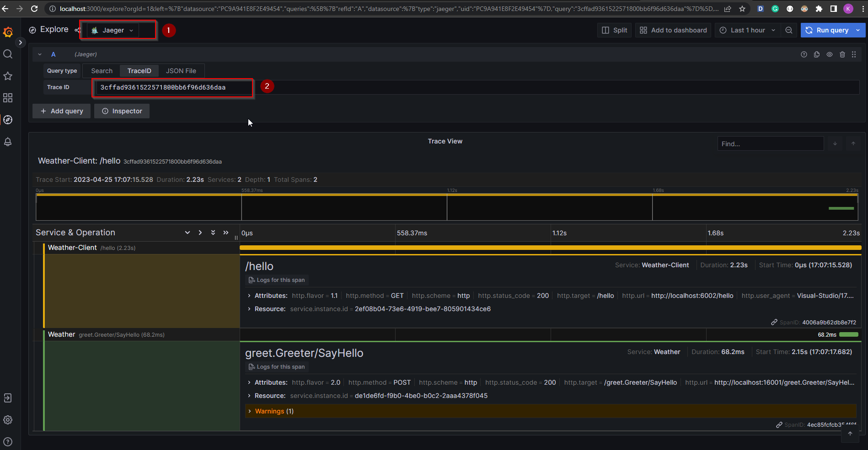Image resolution: width=868 pixels, height=450 pixels.
Task: Click the Trace ID input field
Action: coord(477,87)
